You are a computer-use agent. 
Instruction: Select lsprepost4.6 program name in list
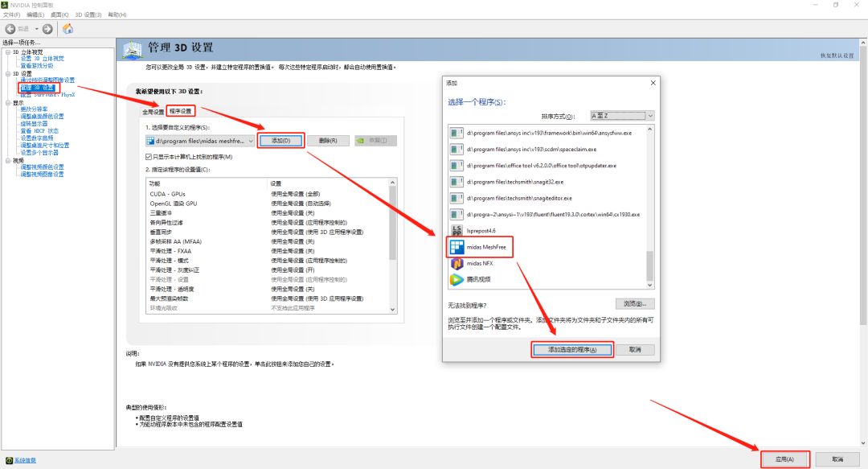tap(481, 231)
